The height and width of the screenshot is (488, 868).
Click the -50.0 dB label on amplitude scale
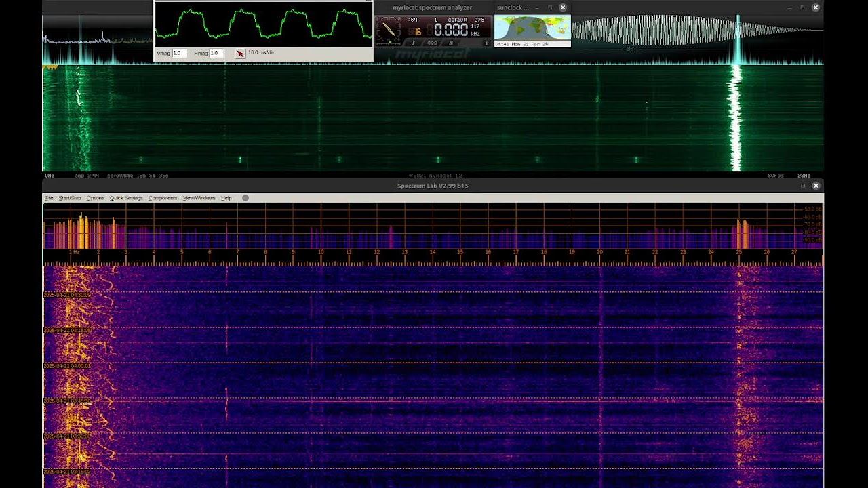812,209
